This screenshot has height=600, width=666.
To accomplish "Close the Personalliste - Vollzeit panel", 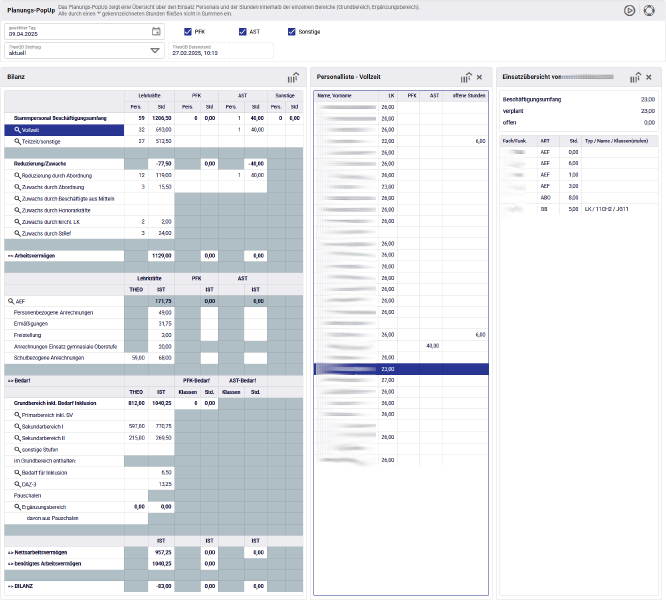I will pos(480,77).
